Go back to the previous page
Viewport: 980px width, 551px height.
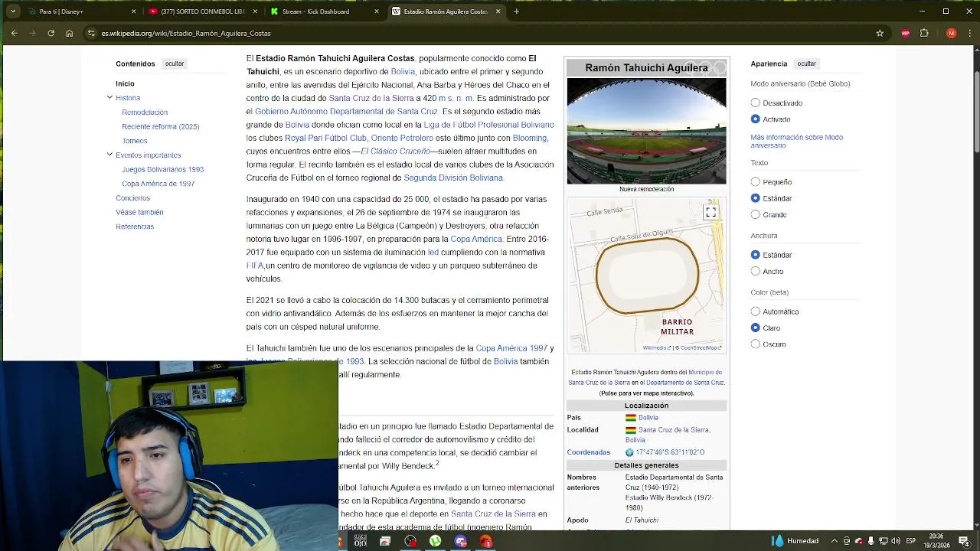click(14, 33)
